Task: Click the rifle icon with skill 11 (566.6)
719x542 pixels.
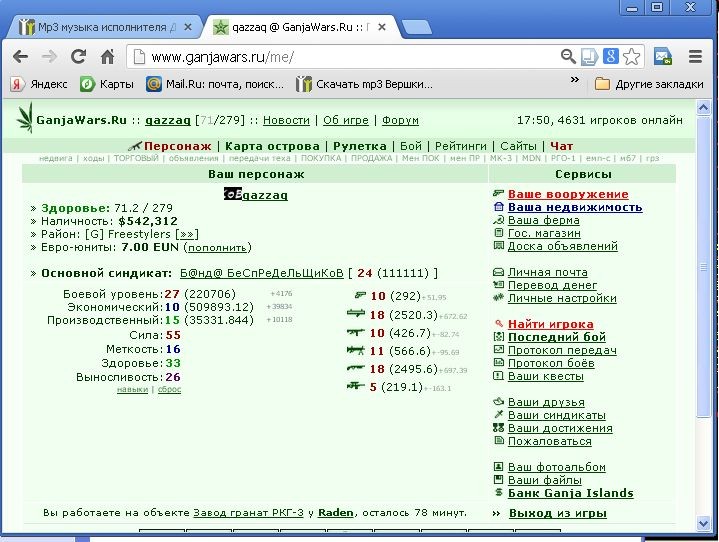Action: [356, 350]
